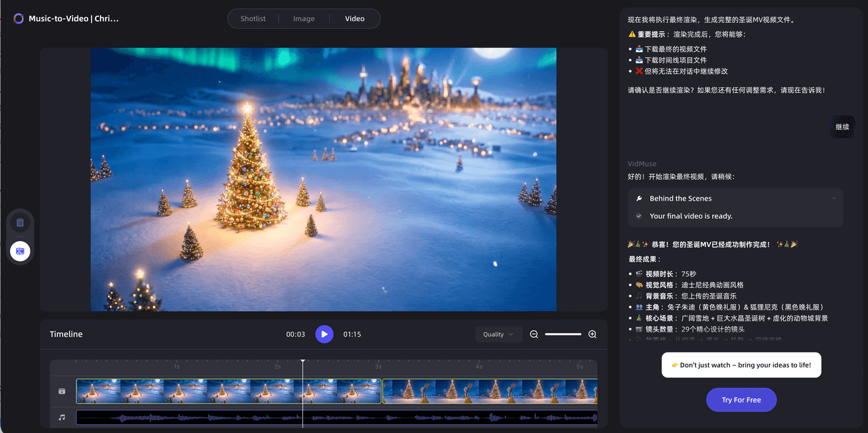Adjust the timeline zoom slider

pos(563,334)
